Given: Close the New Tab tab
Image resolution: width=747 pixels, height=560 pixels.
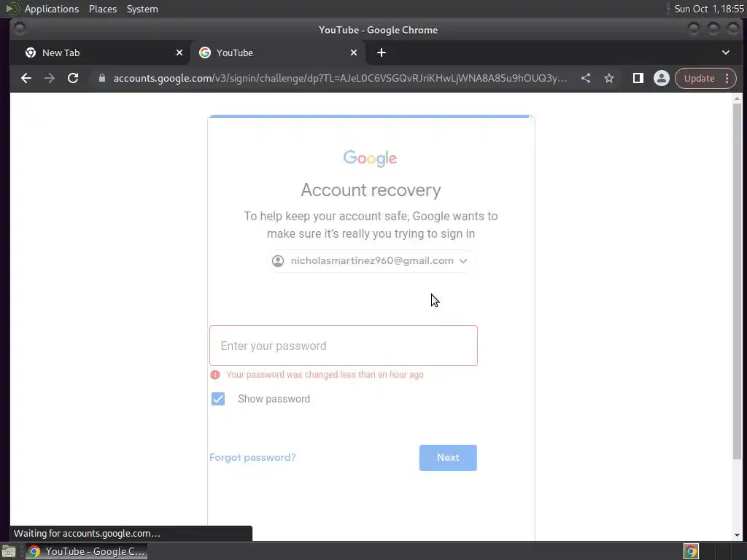Looking at the screenshot, I should [179, 52].
